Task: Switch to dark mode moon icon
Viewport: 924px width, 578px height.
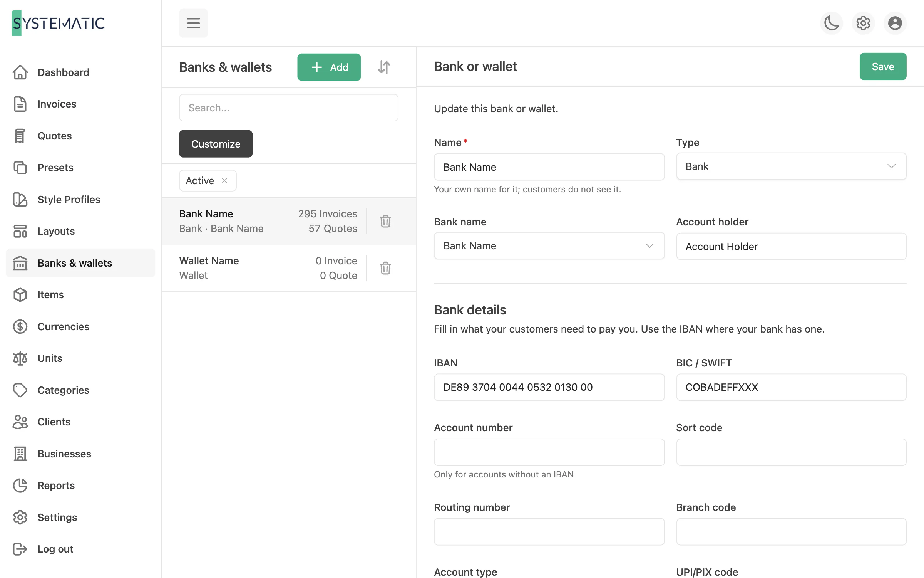Action: pyautogui.click(x=832, y=23)
